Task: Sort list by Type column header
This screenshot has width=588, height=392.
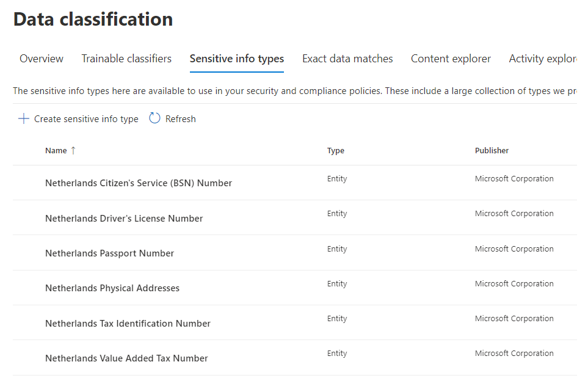Action: tap(336, 151)
